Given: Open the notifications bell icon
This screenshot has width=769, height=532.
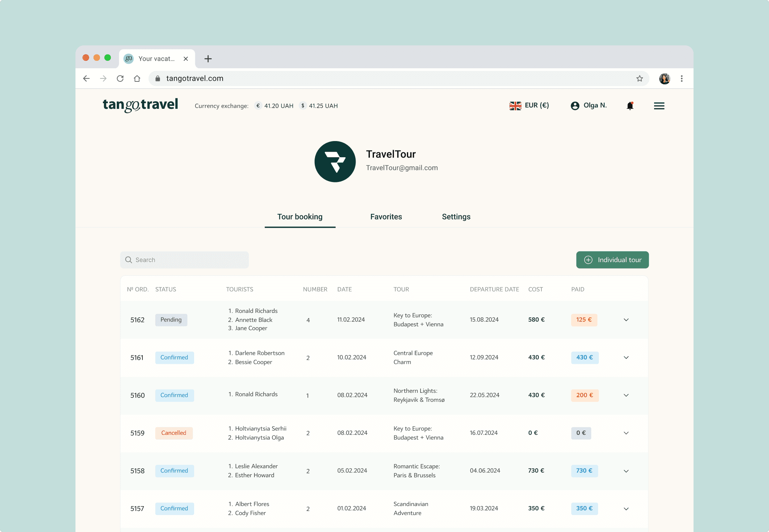Looking at the screenshot, I should click(x=630, y=106).
